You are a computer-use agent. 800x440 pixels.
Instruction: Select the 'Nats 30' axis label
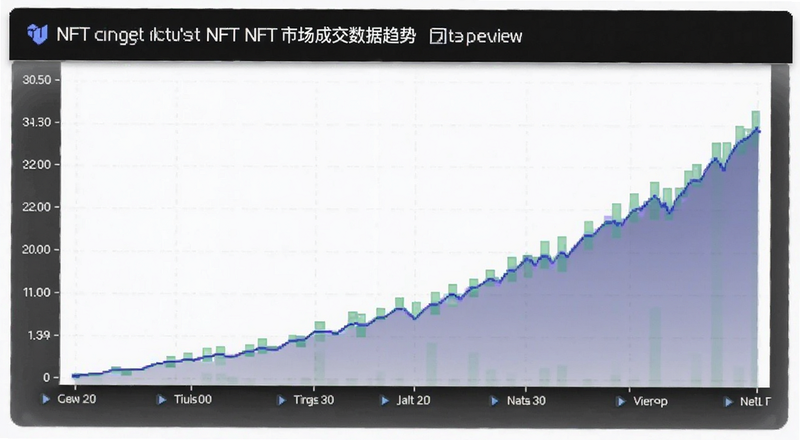(526, 401)
